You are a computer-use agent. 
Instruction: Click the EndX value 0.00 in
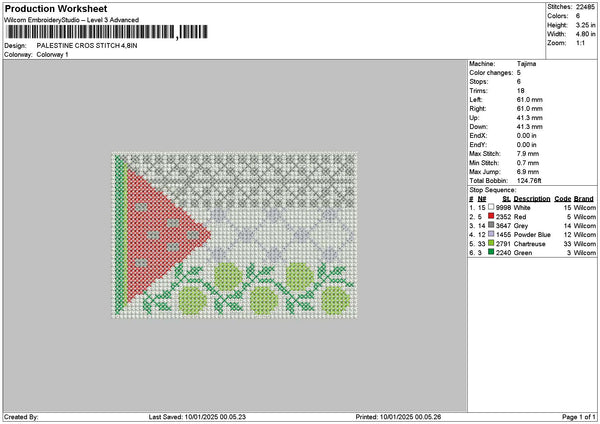[527, 136]
